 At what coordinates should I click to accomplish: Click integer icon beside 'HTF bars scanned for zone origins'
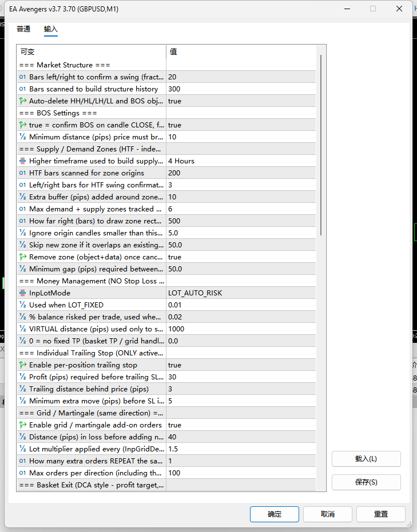[x=22, y=173]
